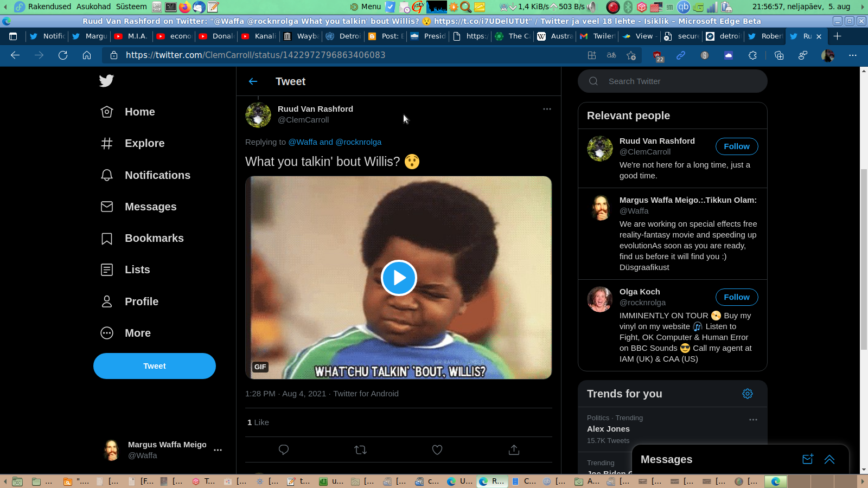Follow Ruud Van Rashford
868x488 pixels.
coord(737,146)
